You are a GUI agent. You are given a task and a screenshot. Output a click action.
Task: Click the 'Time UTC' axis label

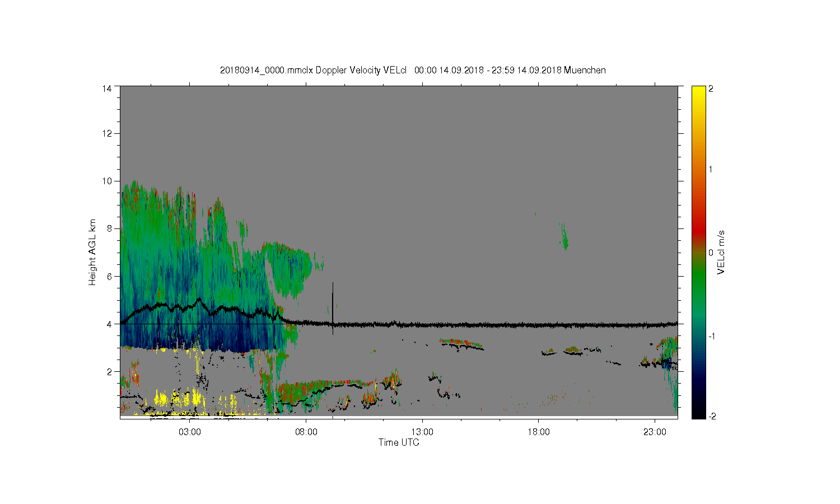(x=399, y=442)
